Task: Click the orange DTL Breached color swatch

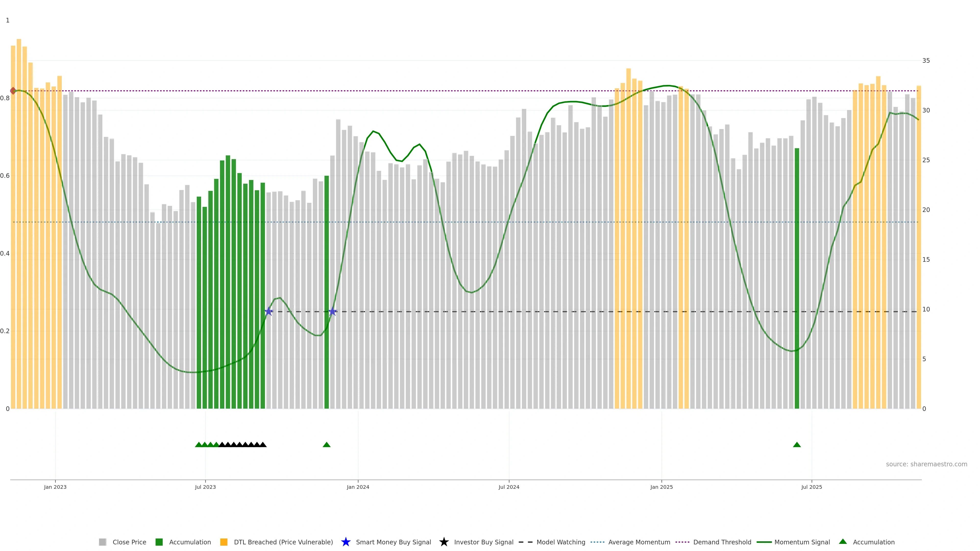Action: (x=224, y=542)
